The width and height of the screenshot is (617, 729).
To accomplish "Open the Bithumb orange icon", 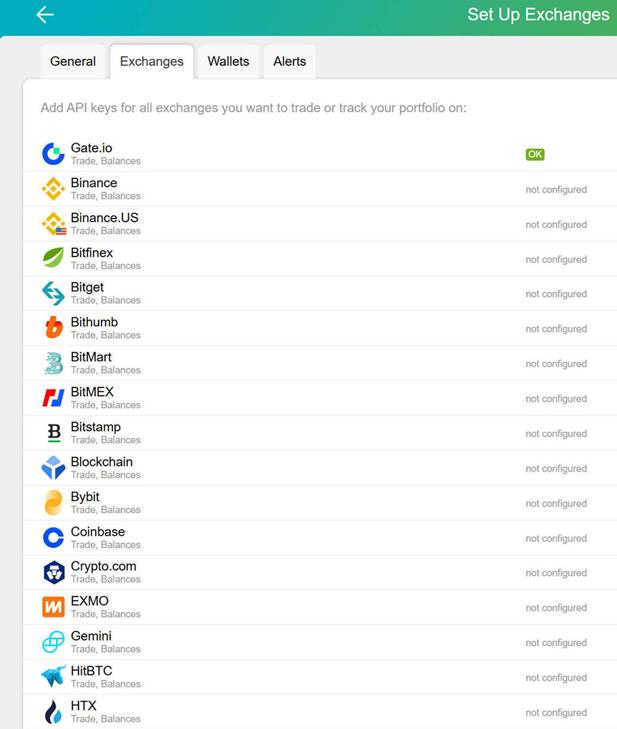I will point(54,327).
